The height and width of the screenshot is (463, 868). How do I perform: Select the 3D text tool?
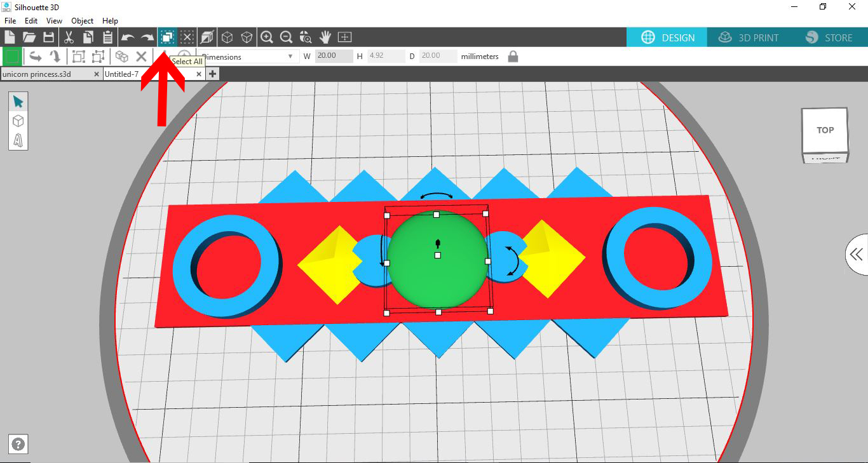(18, 140)
